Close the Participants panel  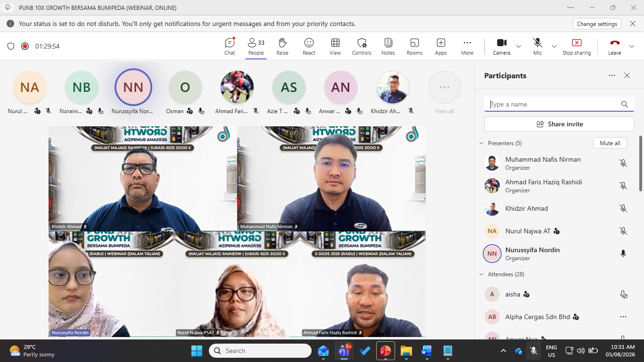[627, 75]
